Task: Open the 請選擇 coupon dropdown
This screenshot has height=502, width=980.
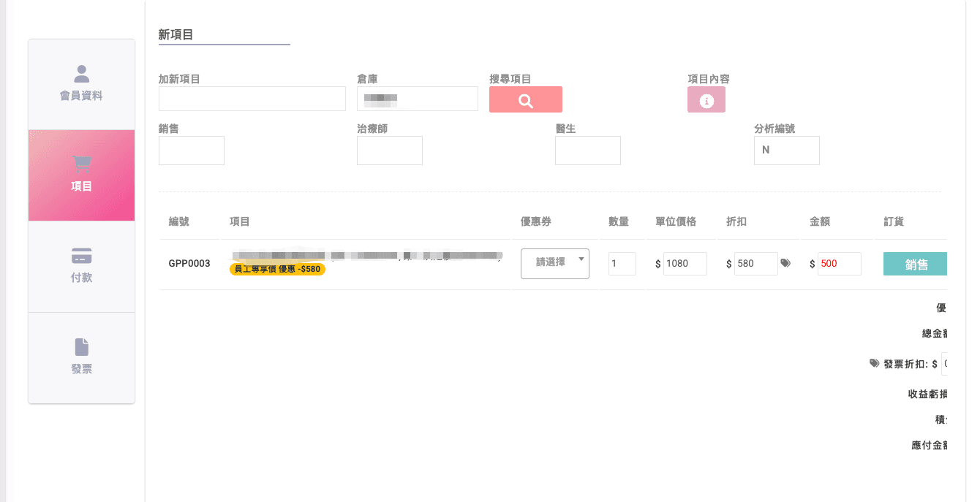Action: [x=554, y=262]
